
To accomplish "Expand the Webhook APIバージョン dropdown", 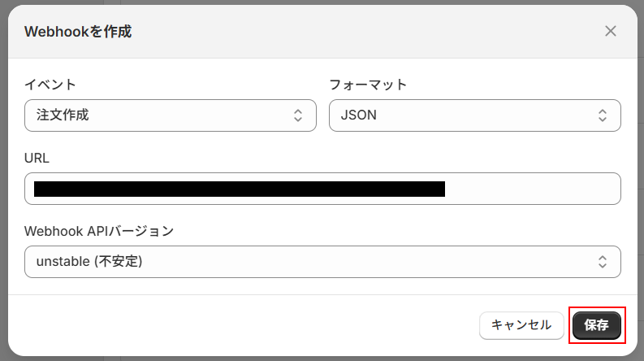I will (322, 262).
